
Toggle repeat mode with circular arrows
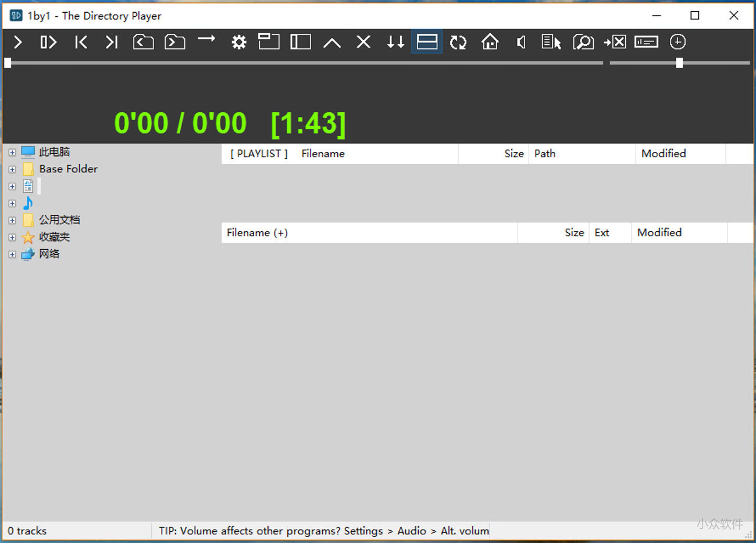click(458, 42)
